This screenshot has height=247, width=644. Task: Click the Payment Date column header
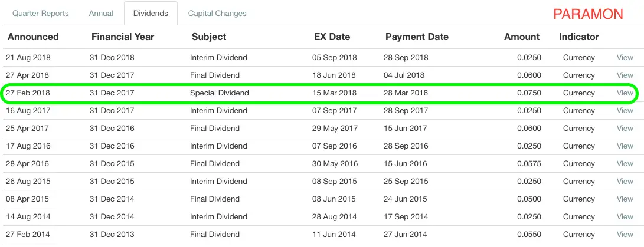(417, 37)
